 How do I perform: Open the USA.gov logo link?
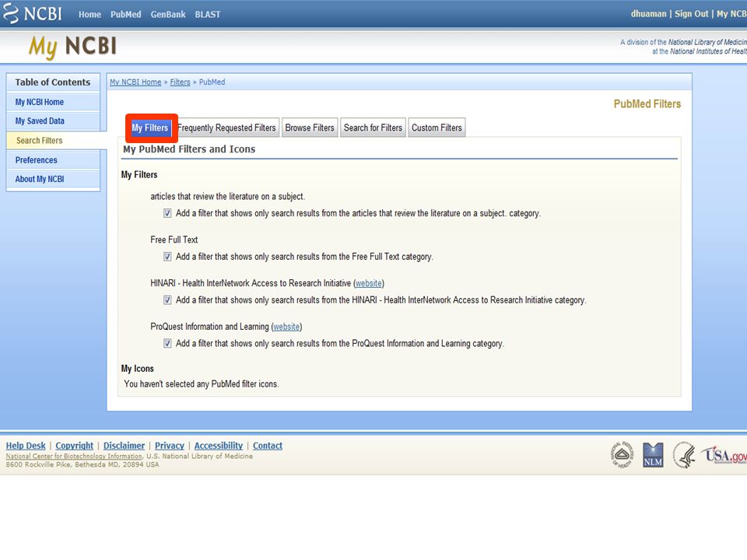pos(724,455)
